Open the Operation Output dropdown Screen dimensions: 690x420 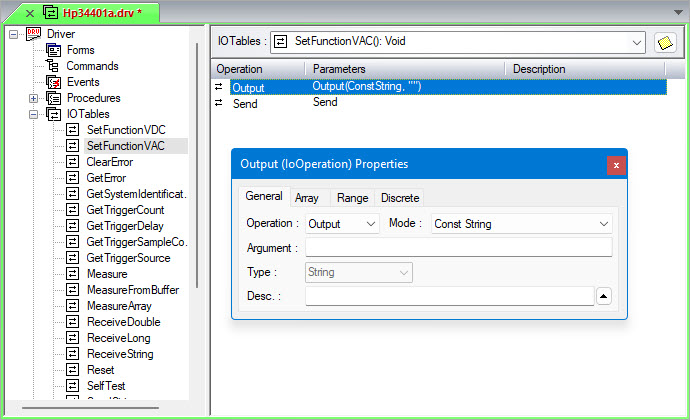[x=371, y=224]
